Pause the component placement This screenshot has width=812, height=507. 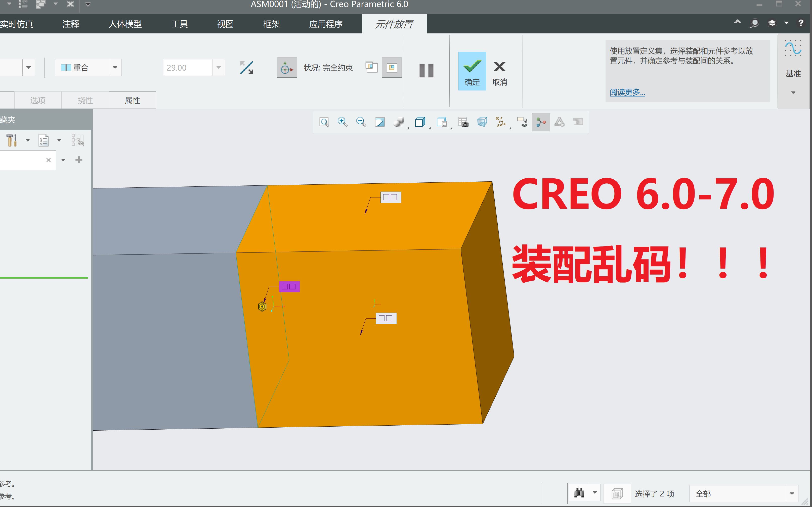click(x=426, y=70)
